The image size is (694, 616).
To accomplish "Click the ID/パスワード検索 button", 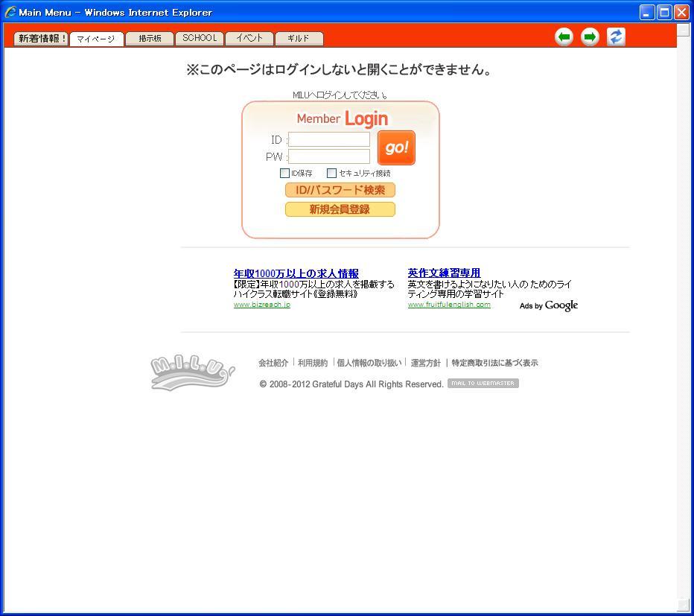I will click(340, 190).
